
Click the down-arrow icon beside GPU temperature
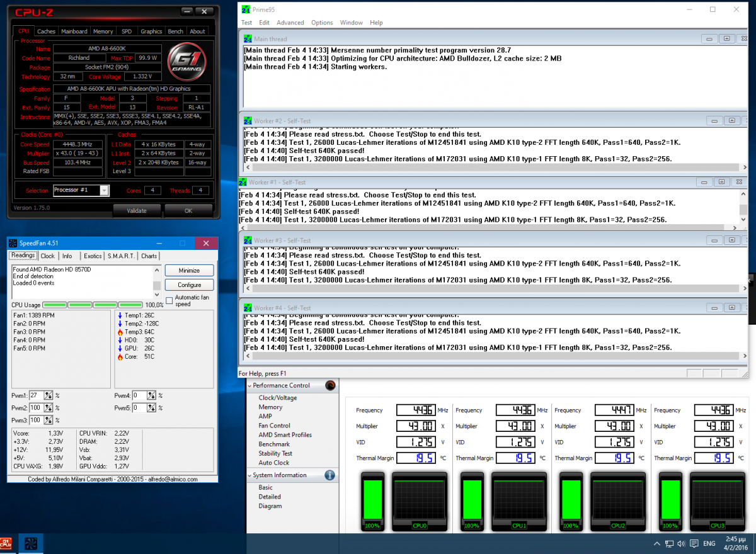(x=120, y=348)
